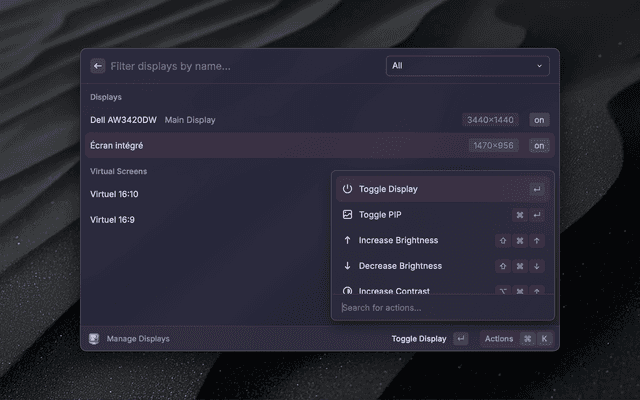This screenshot has width=640, height=400.
Task: Toggle the Dell AW3420DW on badge
Action: (539, 120)
